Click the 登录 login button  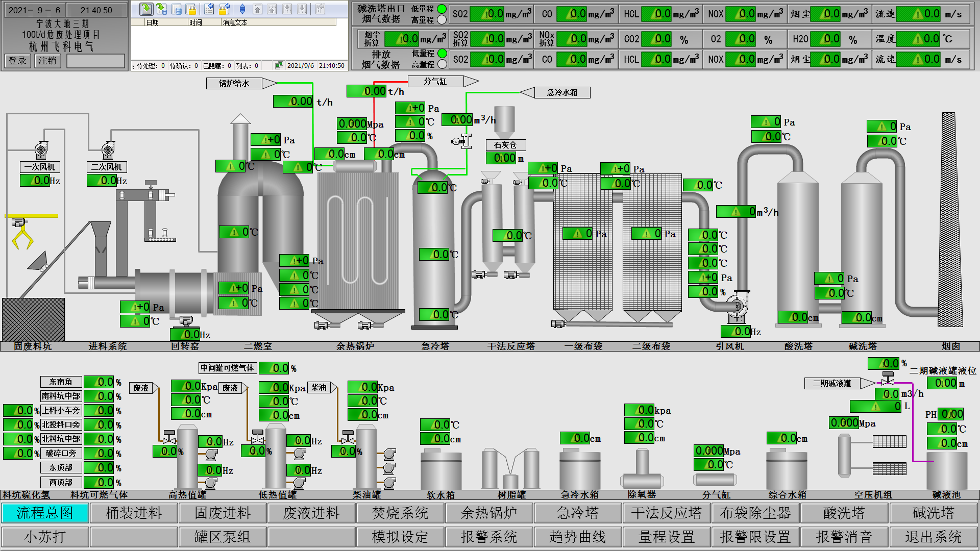17,61
